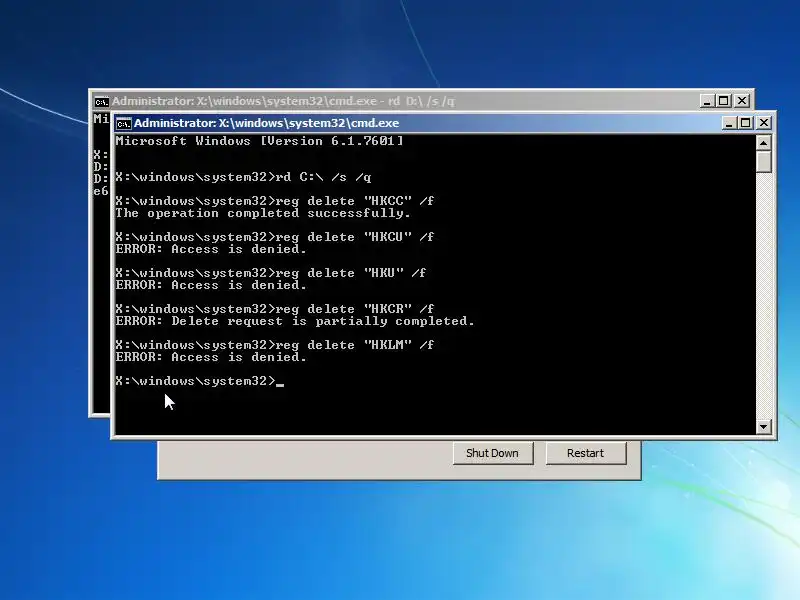Click the front window title 'Administrator: X:\windows\system32\cmd.exe'

tap(266, 123)
